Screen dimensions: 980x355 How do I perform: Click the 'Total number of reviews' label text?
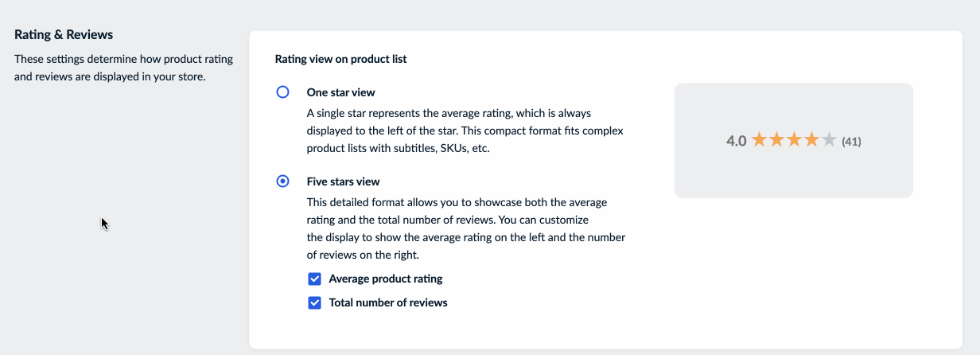388,303
